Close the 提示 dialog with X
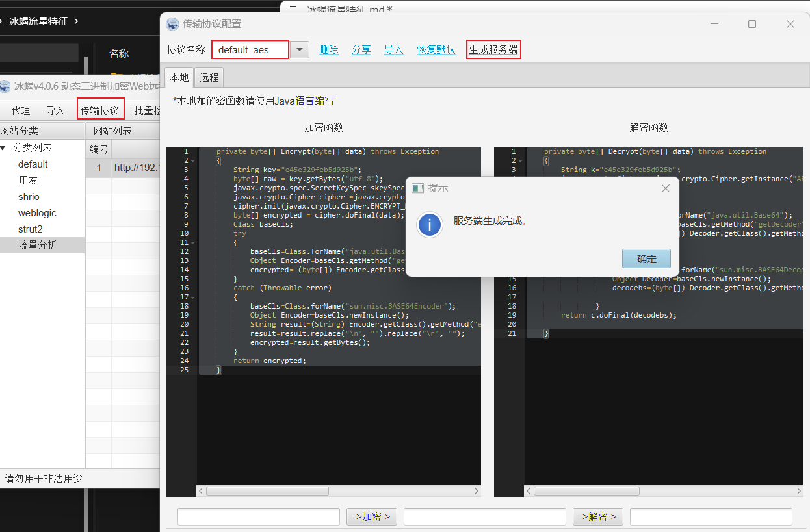810x532 pixels. [x=665, y=188]
